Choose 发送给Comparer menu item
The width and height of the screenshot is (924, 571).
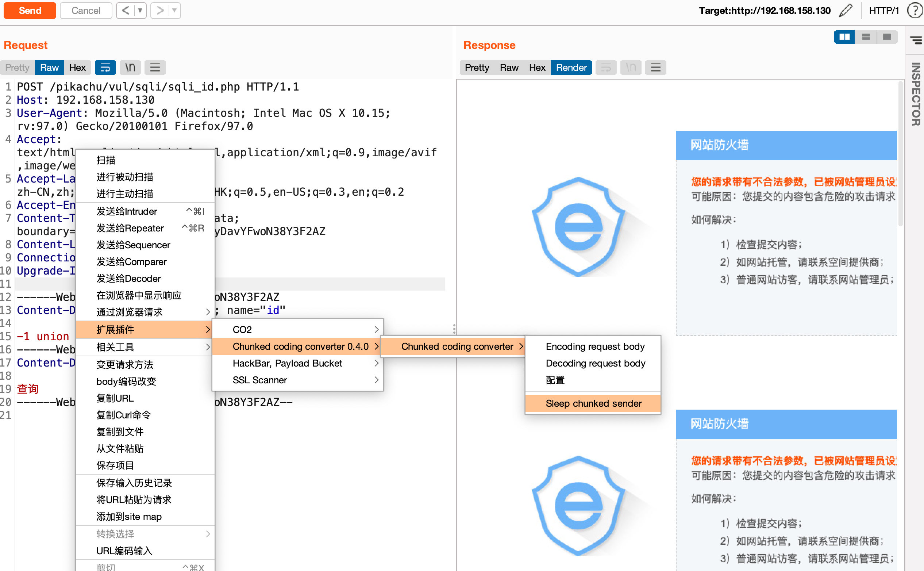pos(145,262)
